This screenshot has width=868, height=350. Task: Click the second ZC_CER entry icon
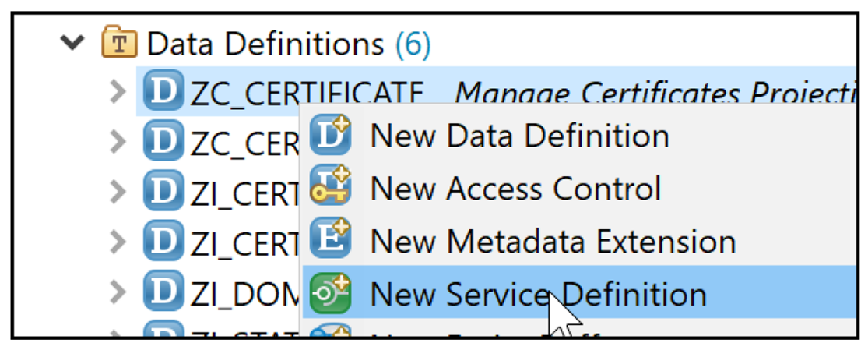[163, 141]
